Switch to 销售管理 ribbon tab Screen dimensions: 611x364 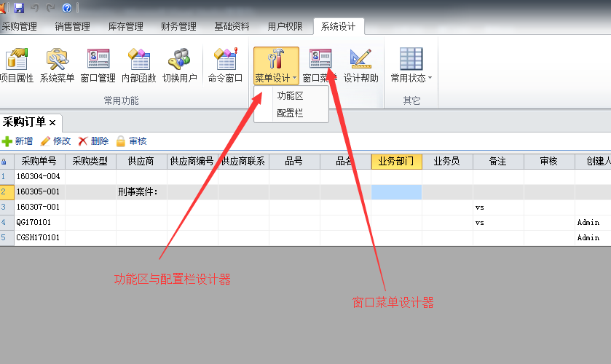[x=73, y=26]
